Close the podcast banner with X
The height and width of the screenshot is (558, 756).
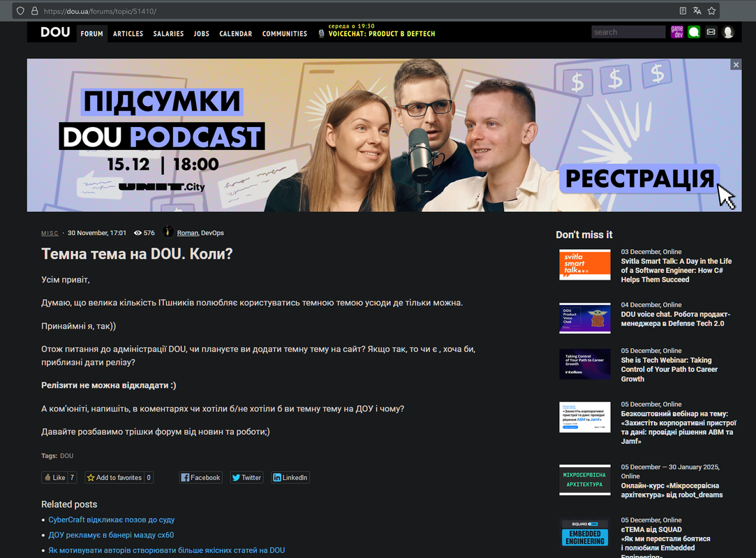coord(736,65)
